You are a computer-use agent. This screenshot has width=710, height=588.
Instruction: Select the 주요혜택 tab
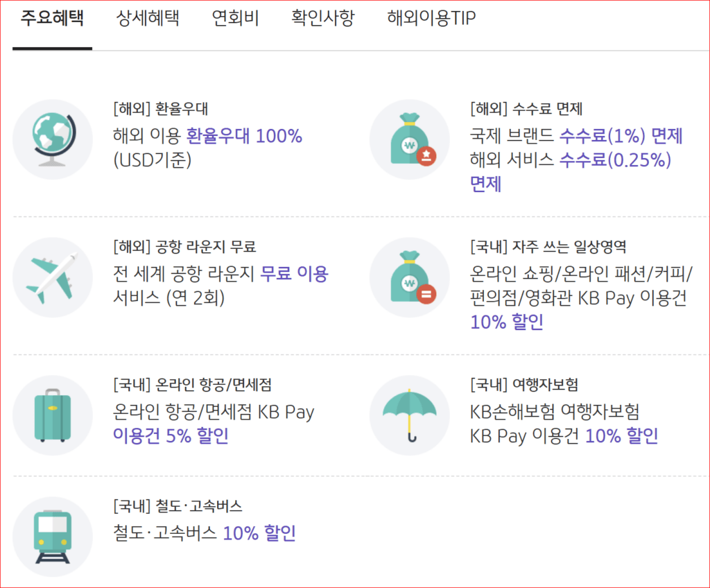52,19
